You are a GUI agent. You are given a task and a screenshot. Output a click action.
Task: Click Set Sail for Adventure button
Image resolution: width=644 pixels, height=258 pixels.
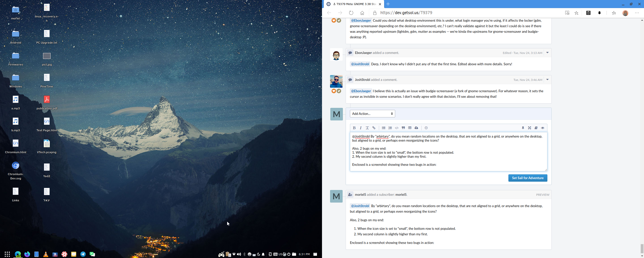(528, 178)
